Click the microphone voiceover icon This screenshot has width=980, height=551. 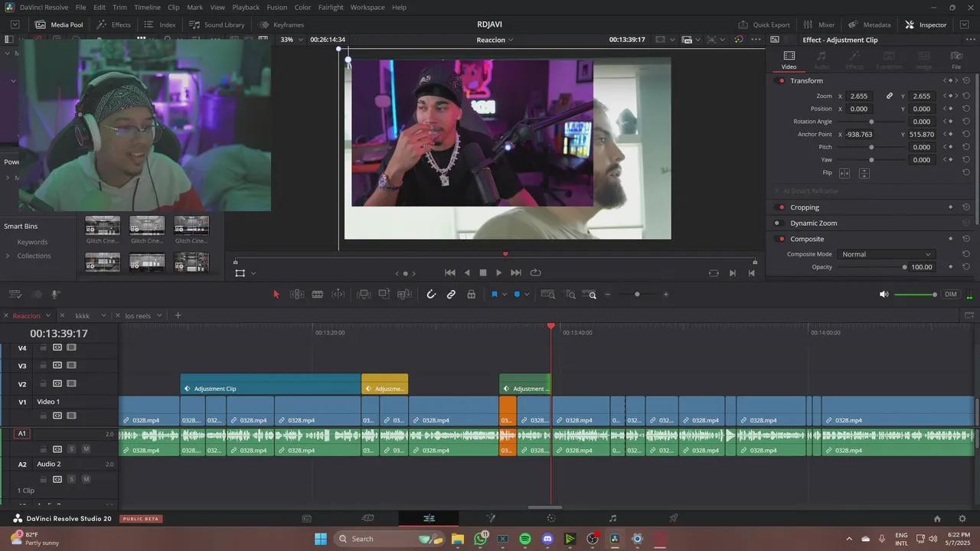pyautogui.click(x=55, y=295)
